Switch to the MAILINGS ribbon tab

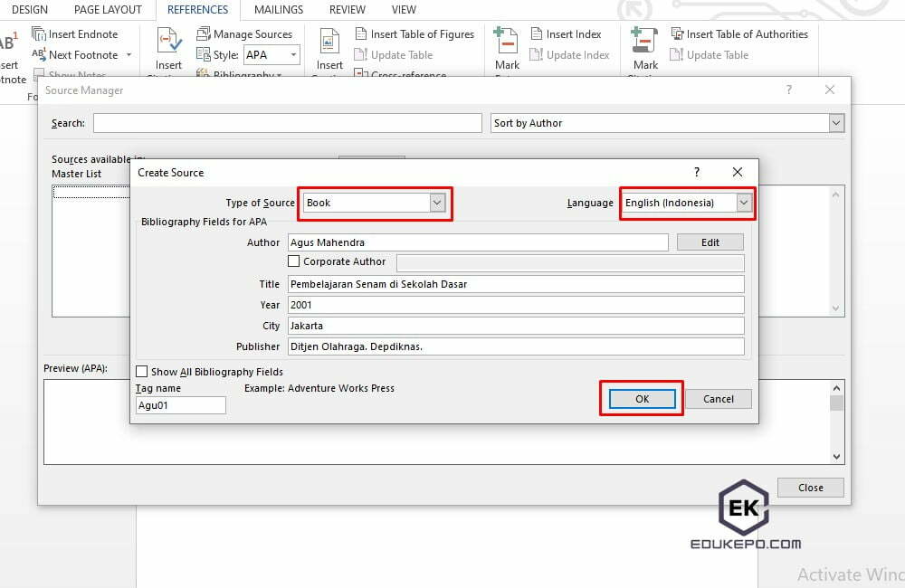278,10
